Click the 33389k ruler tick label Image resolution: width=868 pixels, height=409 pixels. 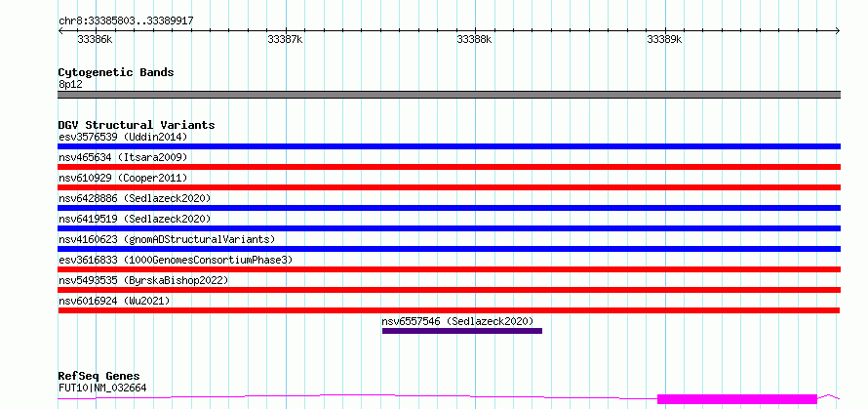(665, 39)
